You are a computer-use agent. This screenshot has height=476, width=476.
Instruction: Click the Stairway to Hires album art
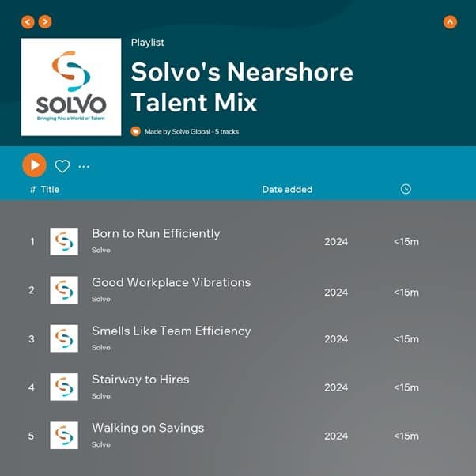64,387
